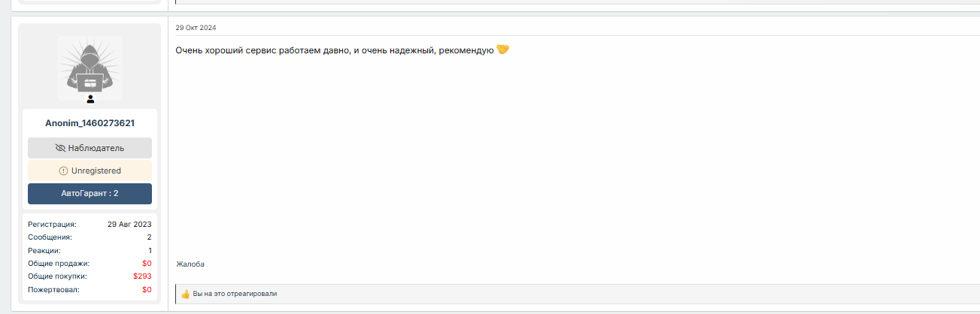The image size is (980, 314).
Task: Click the registration date 29 Авг 2023
Action: (129, 224)
